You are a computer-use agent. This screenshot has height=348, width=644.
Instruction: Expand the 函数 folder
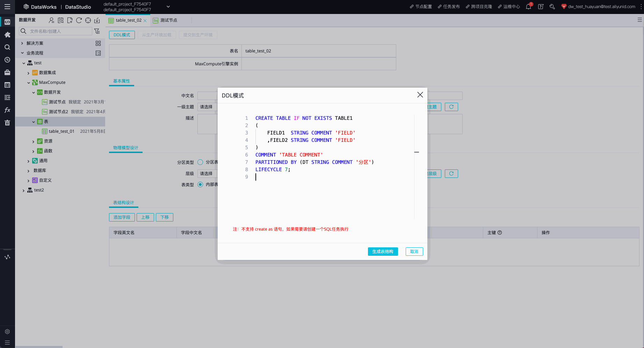click(x=34, y=151)
